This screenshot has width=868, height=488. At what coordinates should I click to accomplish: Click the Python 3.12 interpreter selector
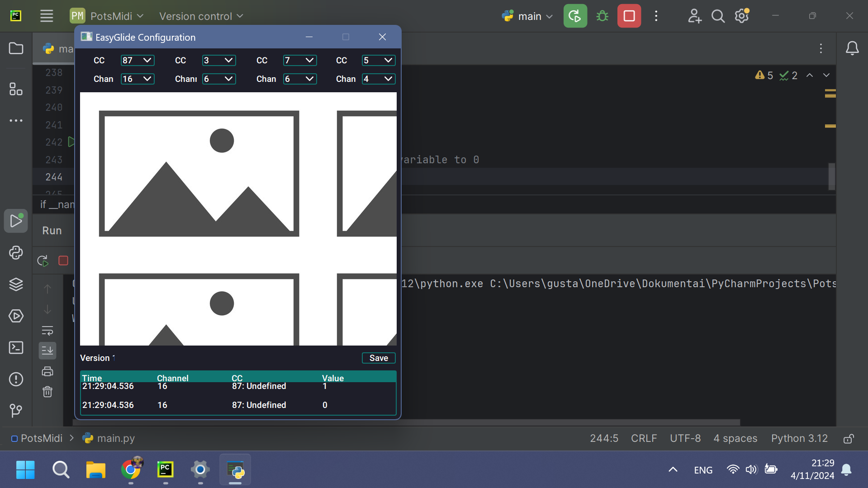[x=799, y=439]
